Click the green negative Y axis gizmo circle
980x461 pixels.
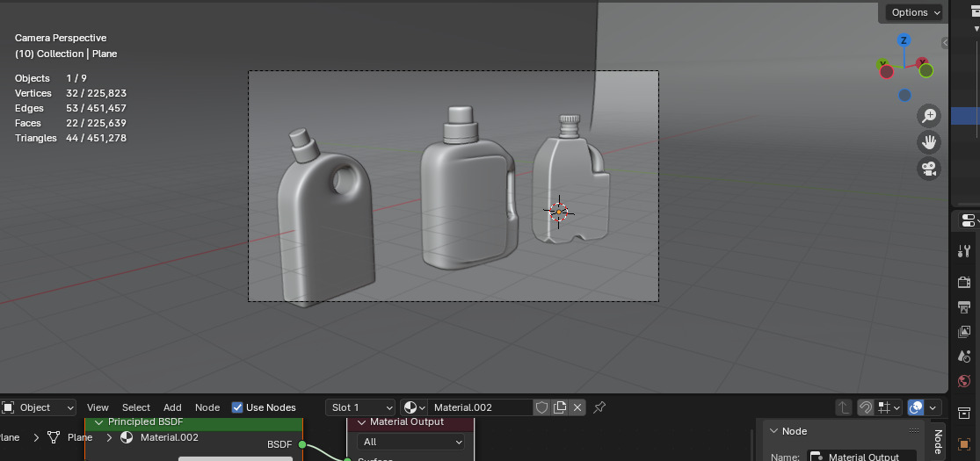click(x=926, y=70)
